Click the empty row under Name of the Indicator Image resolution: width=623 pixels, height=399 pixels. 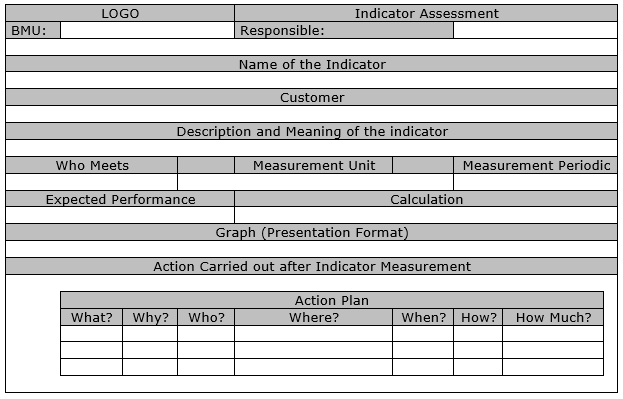(x=312, y=80)
